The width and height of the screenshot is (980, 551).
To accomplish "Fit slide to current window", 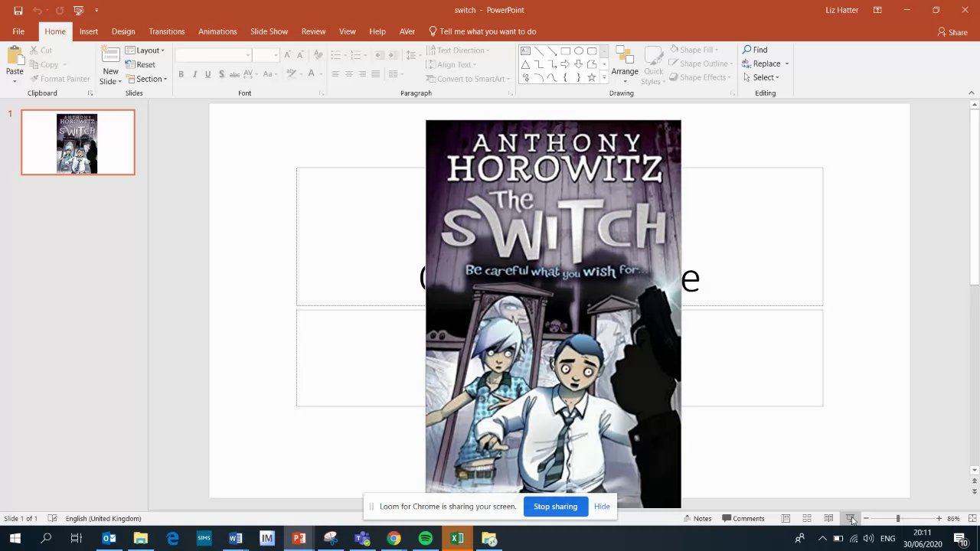I will (972, 518).
